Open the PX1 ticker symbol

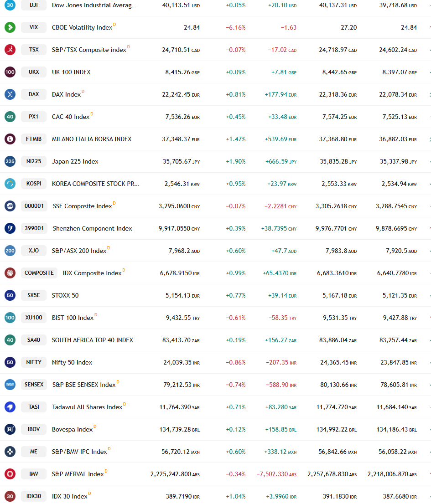[x=33, y=117]
